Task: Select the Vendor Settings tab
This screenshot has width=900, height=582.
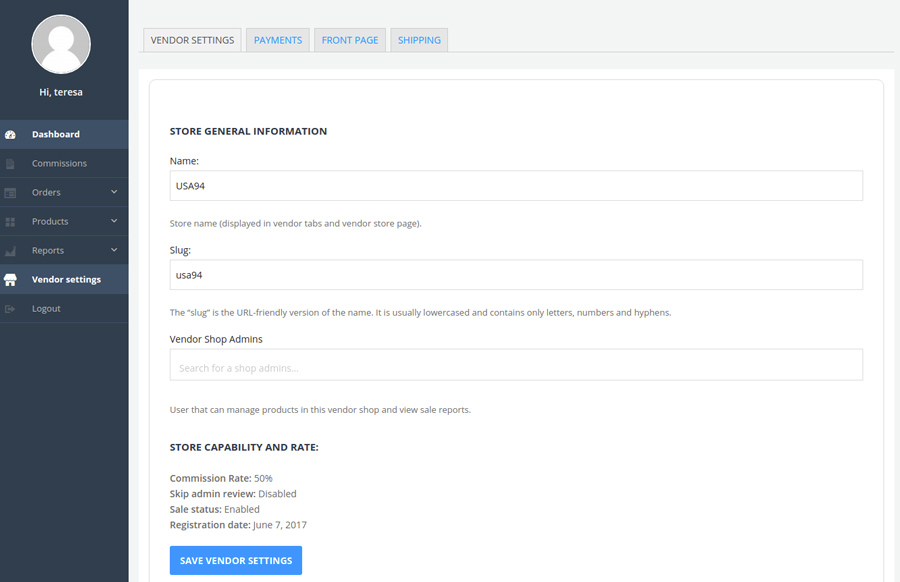Action: coord(192,40)
